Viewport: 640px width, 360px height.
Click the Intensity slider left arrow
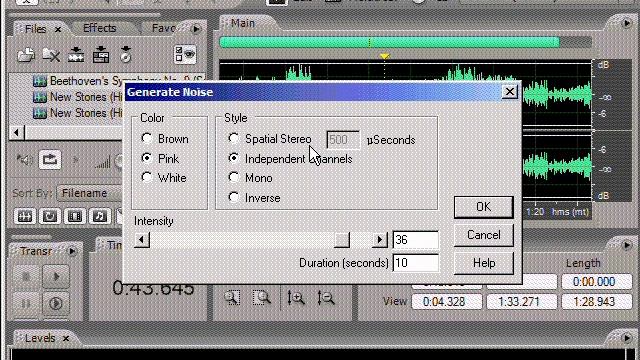142,240
